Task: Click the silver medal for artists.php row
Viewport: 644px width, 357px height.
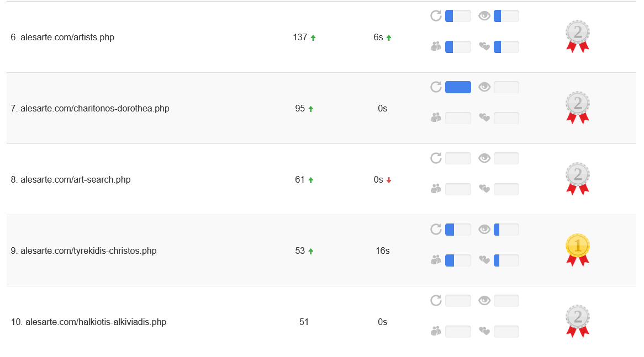Action: 578,36
